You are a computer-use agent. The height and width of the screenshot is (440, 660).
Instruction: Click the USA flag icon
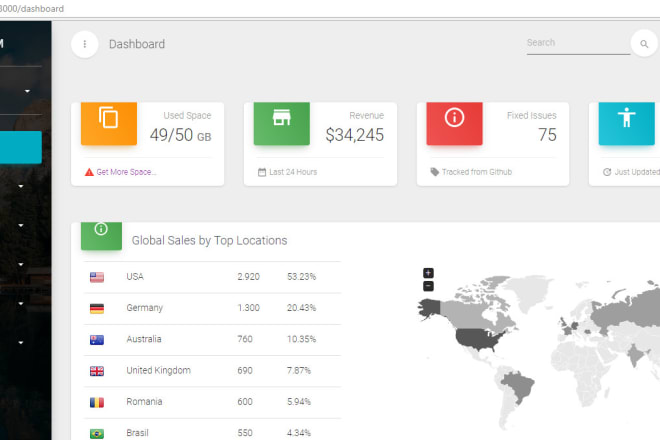click(x=97, y=277)
